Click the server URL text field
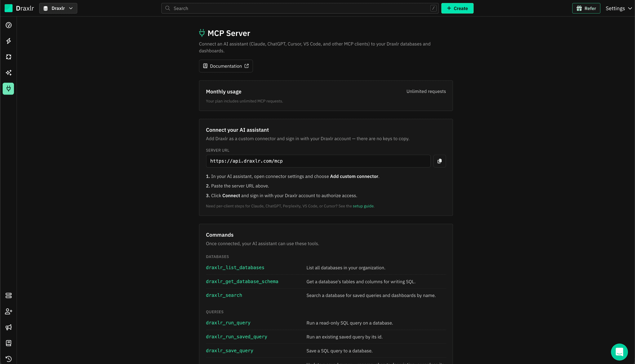 (x=318, y=161)
